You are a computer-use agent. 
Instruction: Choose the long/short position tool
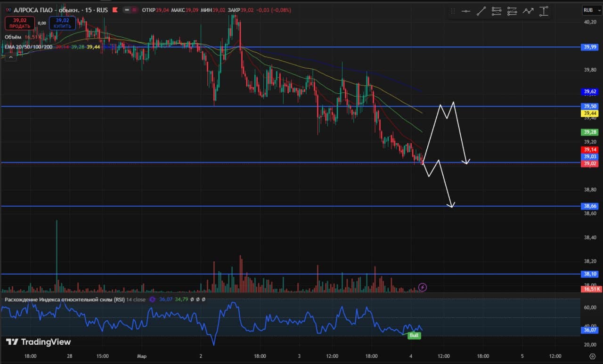[512, 11]
